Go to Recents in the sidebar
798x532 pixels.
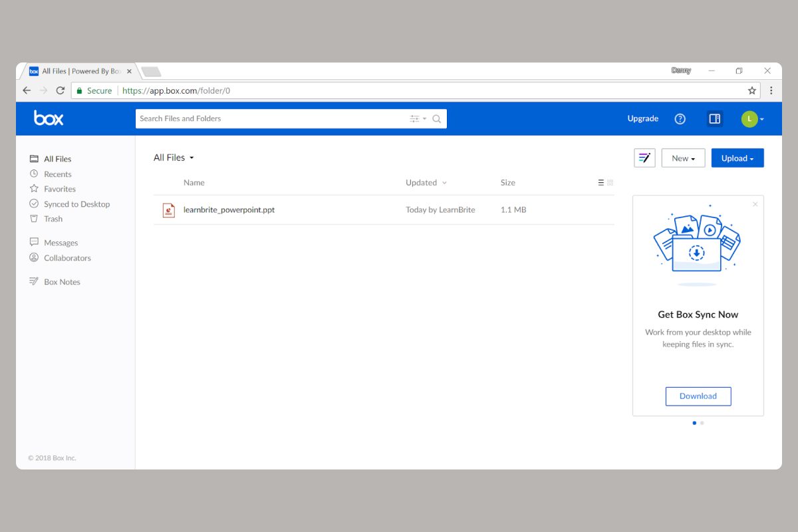pyautogui.click(x=57, y=174)
